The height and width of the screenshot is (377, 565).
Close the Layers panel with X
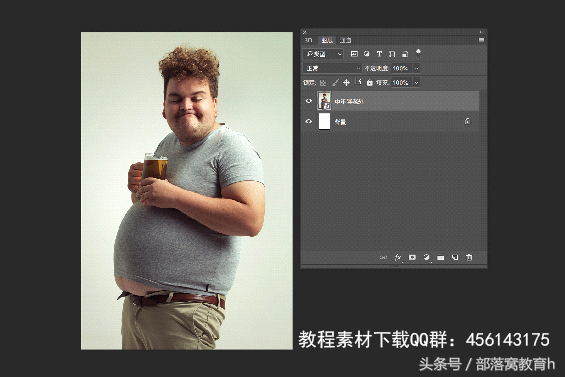[x=304, y=32]
